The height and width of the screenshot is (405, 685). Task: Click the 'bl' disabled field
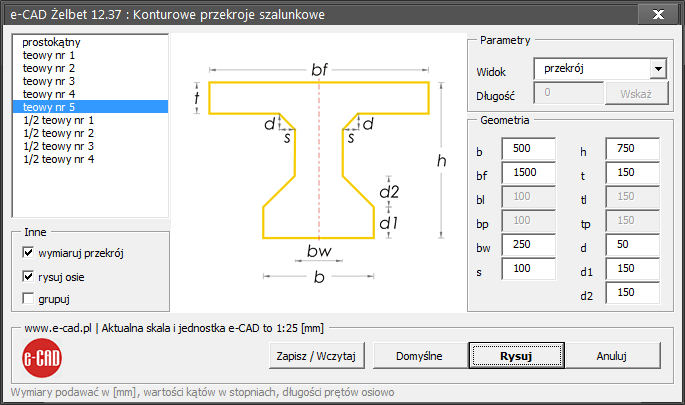coord(529,197)
